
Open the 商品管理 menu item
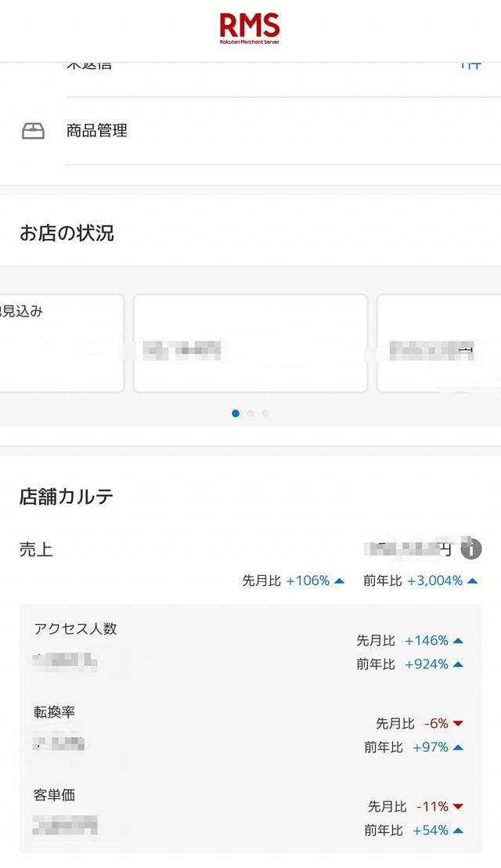[97, 131]
